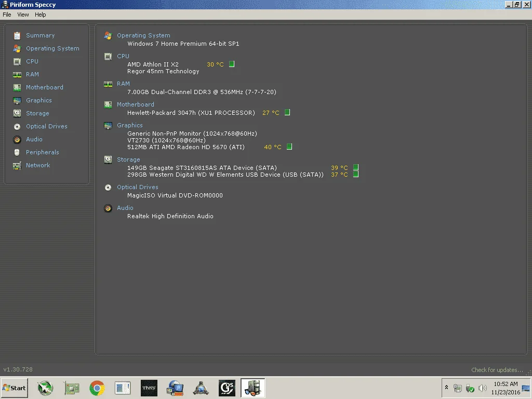Switch to Graphics in the sidebar
Image resolution: width=532 pixels, height=399 pixels.
39,100
